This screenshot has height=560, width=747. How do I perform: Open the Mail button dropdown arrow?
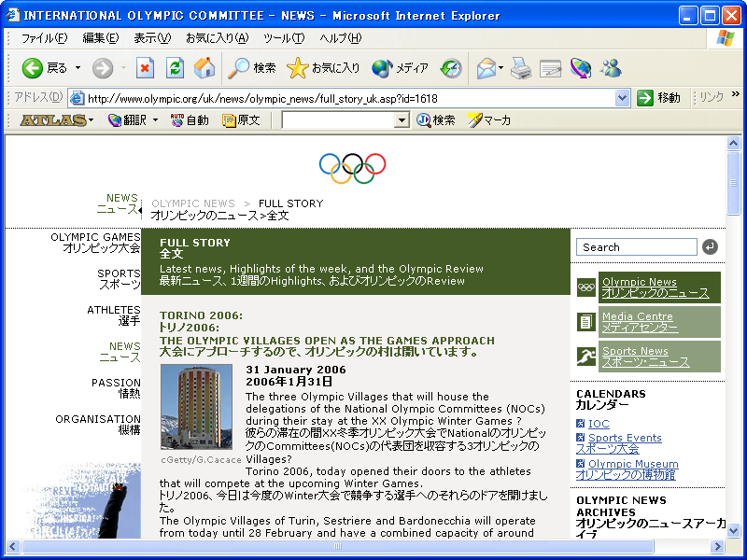click(x=500, y=68)
